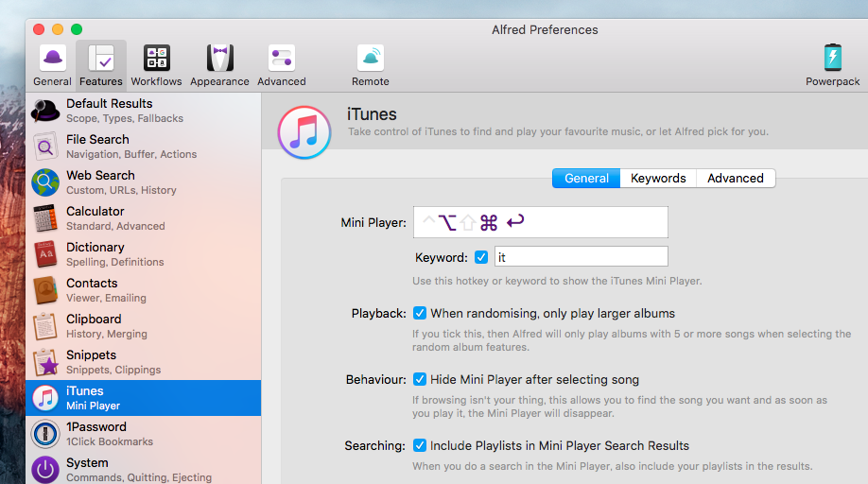Image resolution: width=868 pixels, height=484 pixels.
Task: Open 1Password feature in sidebar
Action: click(142, 434)
